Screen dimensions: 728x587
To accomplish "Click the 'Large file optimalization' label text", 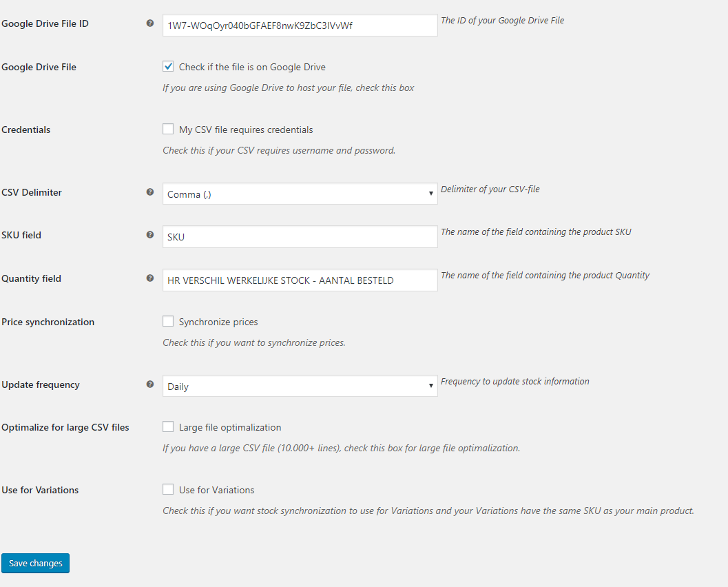I will click(230, 427).
